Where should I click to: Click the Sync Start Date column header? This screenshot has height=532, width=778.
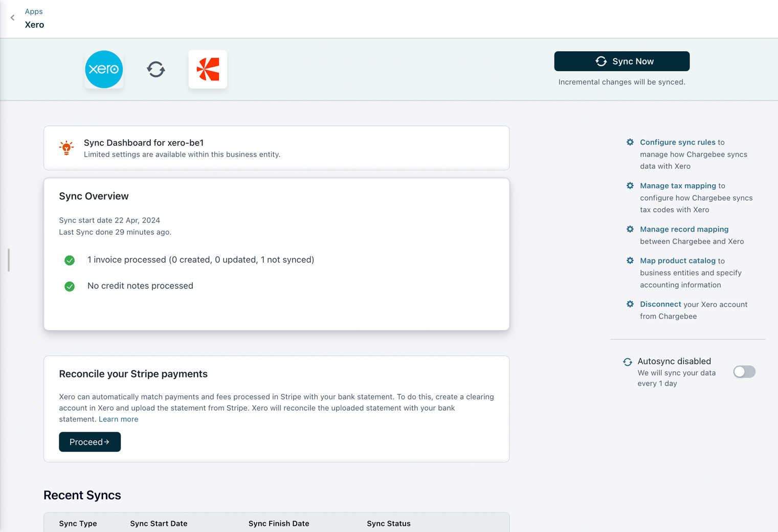[159, 523]
